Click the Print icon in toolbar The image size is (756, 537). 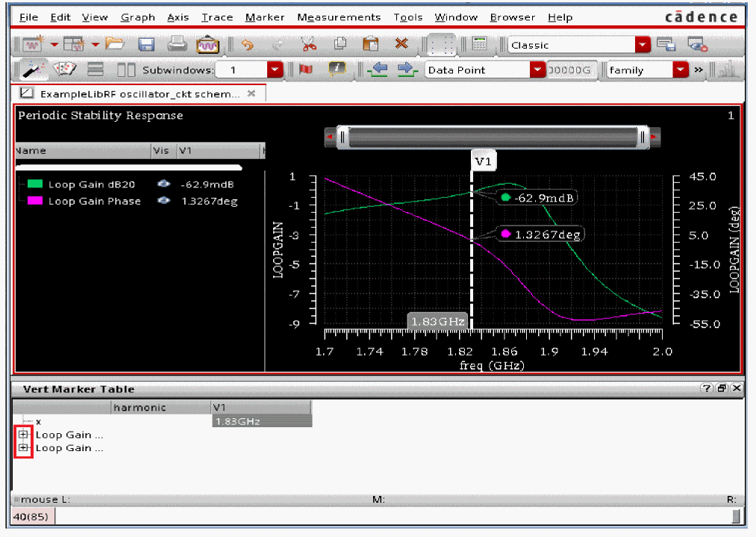(x=177, y=45)
